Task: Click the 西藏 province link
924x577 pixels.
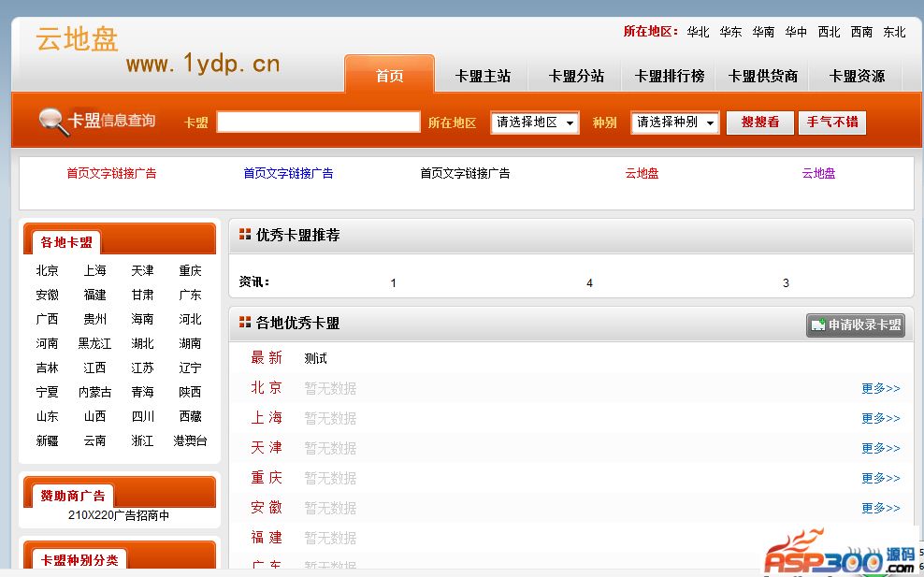Action: click(x=191, y=416)
